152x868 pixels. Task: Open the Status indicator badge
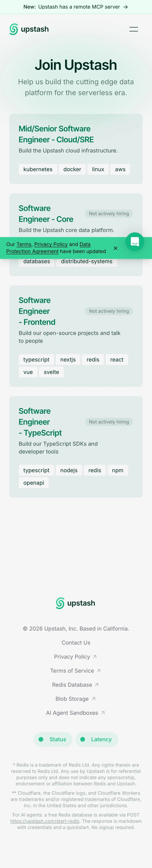[x=53, y=739]
